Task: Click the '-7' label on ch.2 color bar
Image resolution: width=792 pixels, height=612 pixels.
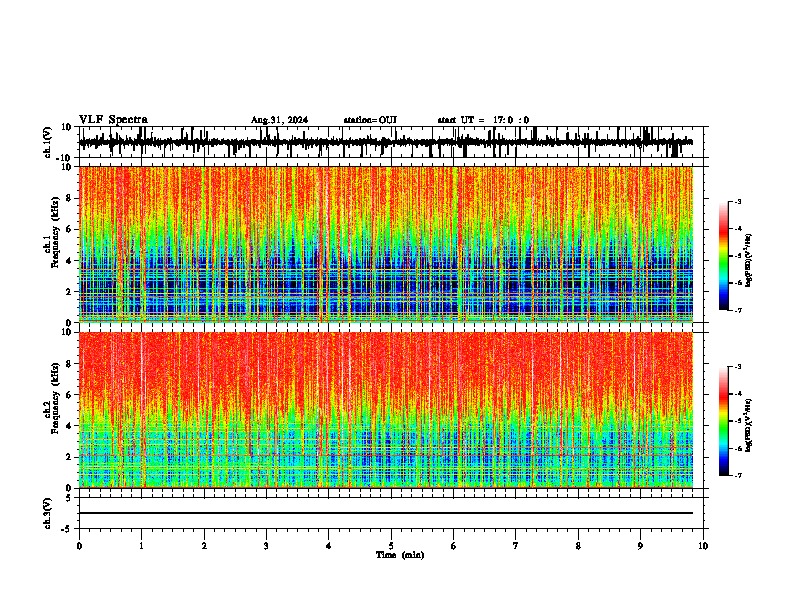Action: [737, 476]
